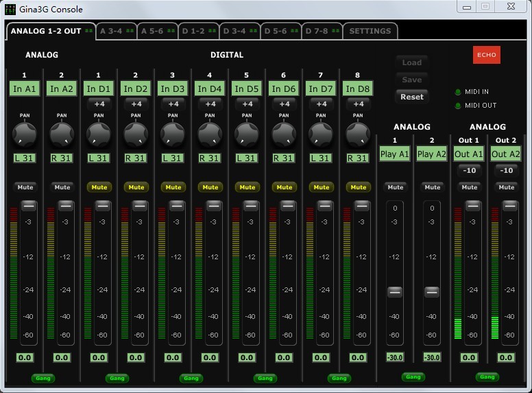Toggle the +4 level for In D7
Viewport: 532px width, 393px height.
pos(321,104)
